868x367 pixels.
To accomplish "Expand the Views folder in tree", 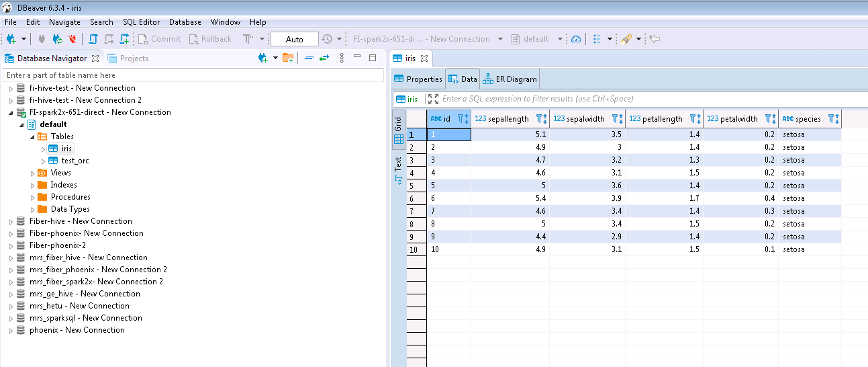I will 32,173.
